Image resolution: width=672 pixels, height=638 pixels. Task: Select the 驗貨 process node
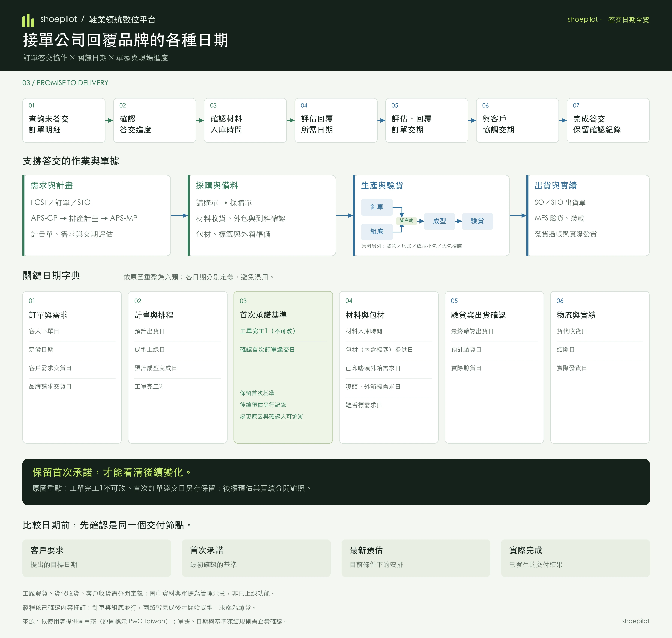(477, 221)
